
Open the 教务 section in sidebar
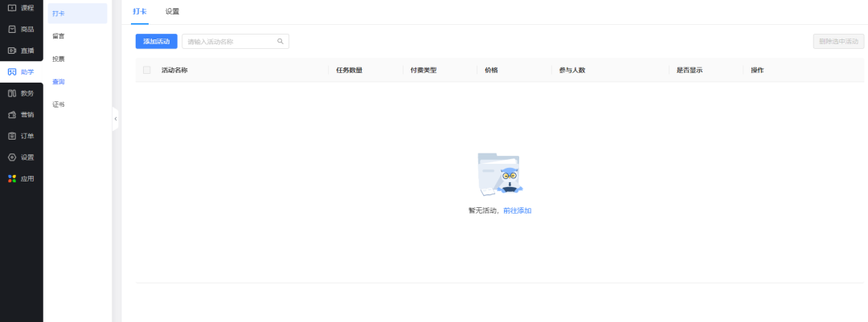[21, 93]
